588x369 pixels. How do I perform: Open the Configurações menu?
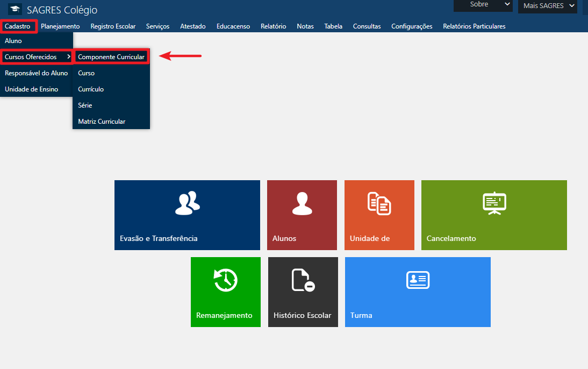coord(411,26)
